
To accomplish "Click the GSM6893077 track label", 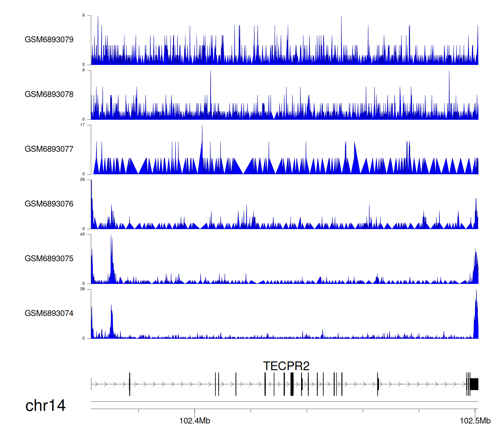I will 49,149.
